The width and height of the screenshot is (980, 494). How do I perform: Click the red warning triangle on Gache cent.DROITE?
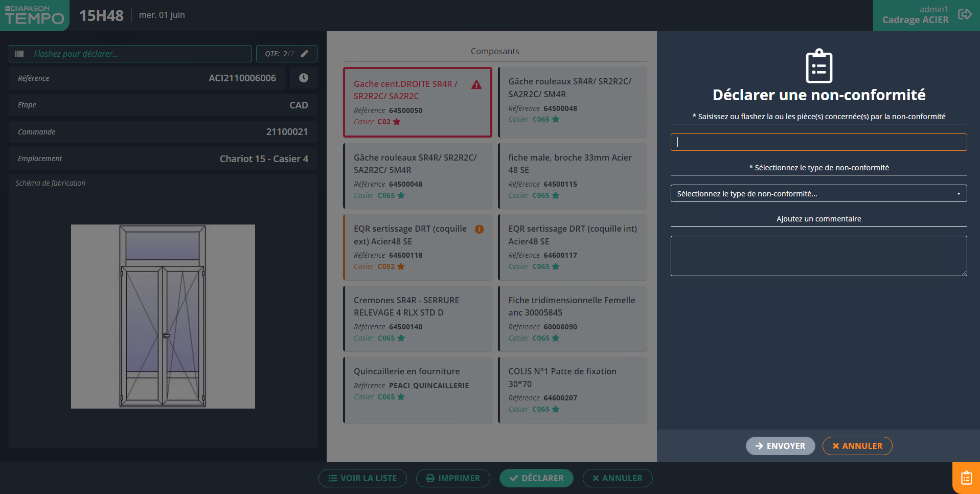(476, 85)
